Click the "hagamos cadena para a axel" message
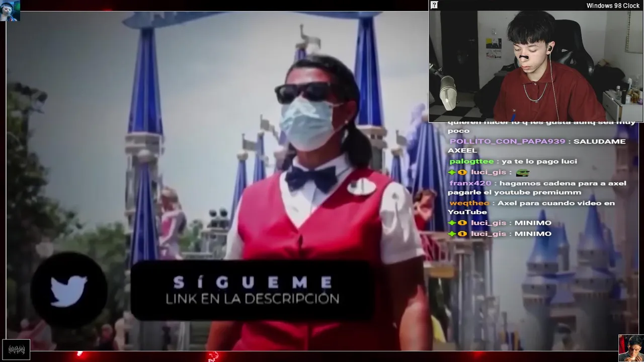Image resolution: width=644 pixels, height=362 pixels. [x=563, y=183]
